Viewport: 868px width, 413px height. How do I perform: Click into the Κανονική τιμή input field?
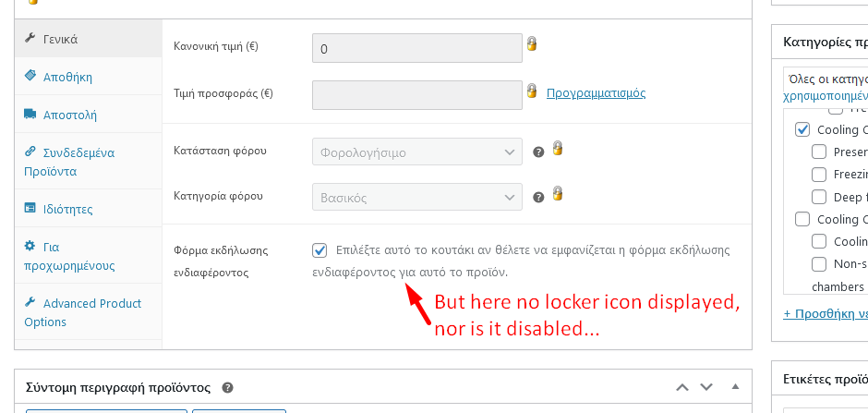pyautogui.click(x=417, y=48)
